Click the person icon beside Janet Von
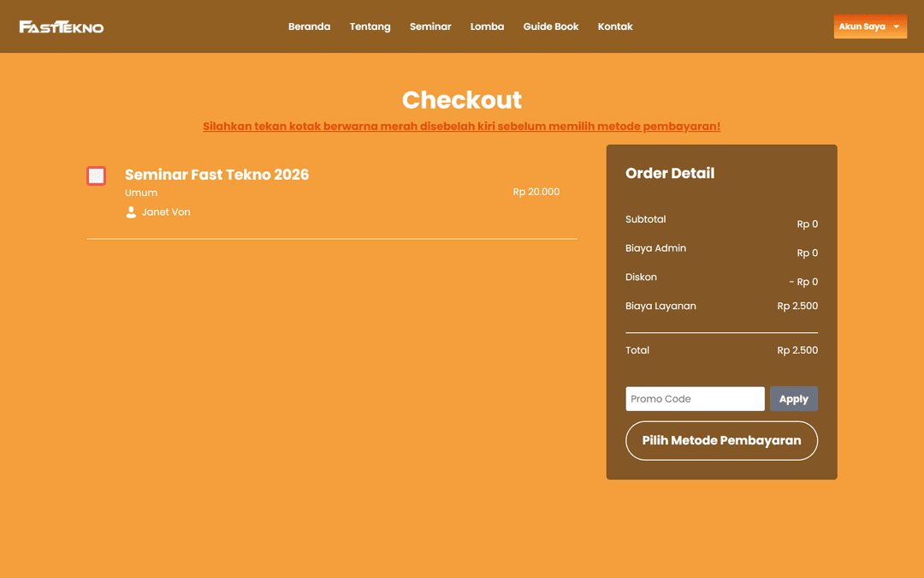The width and height of the screenshot is (924, 578). click(129, 212)
